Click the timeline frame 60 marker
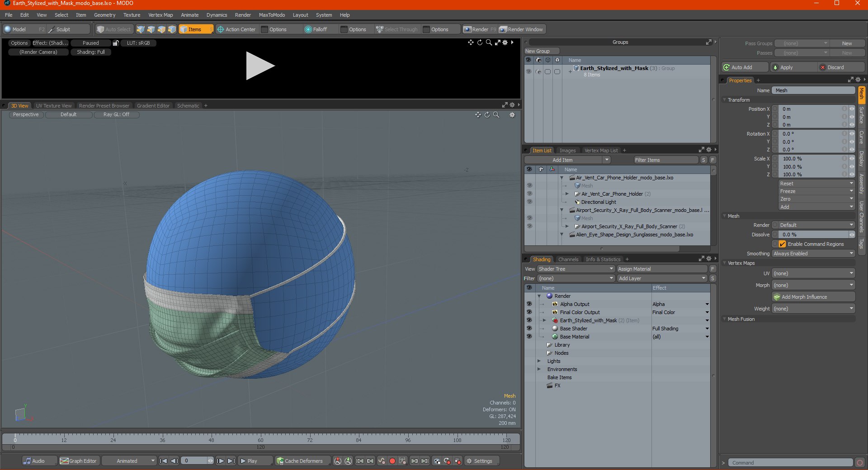868x470 pixels. pyautogui.click(x=260, y=440)
